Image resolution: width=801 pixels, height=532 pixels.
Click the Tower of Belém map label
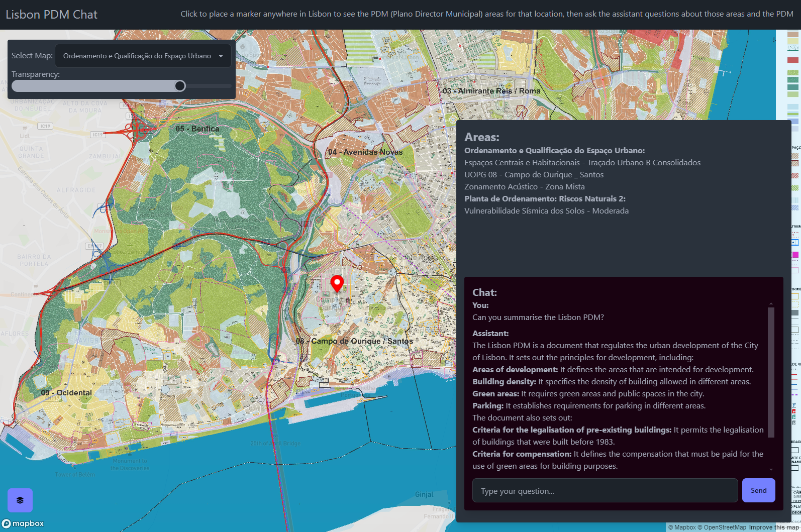pyautogui.click(x=75, y=474)
